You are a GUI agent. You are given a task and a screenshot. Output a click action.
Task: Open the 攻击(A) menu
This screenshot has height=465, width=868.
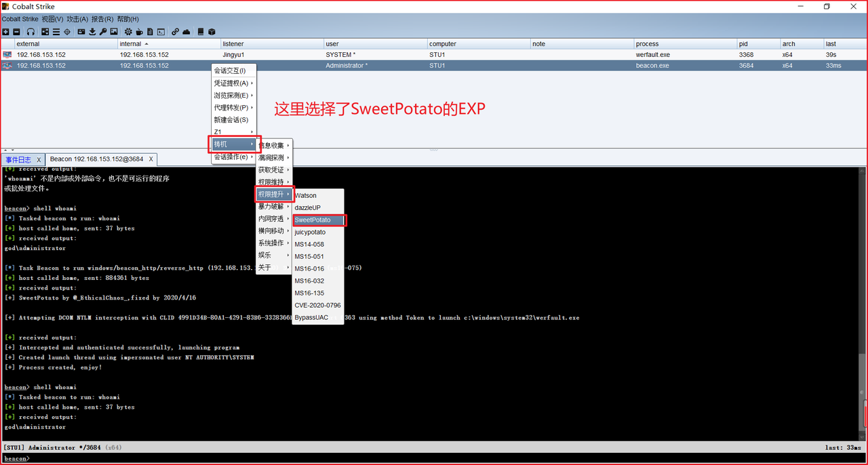(x=77, y=19)
